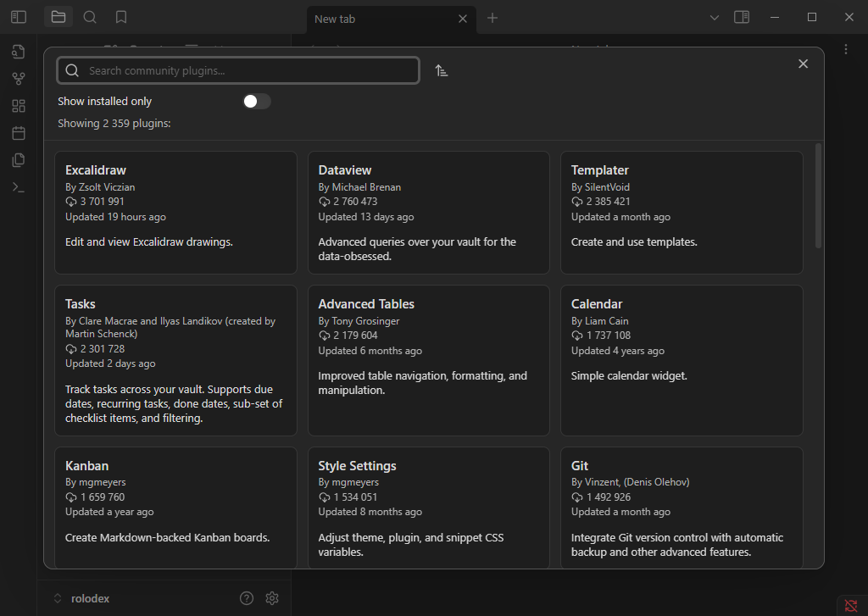Click the "2 760 473" download count
The image size is (868, 616).
coord(355,202)
